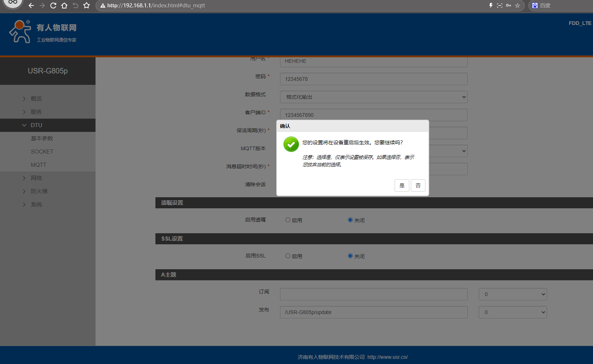Open the SOCKET sidebar menu item
This screenshot has height=364, width=593.
coord(42,152)
